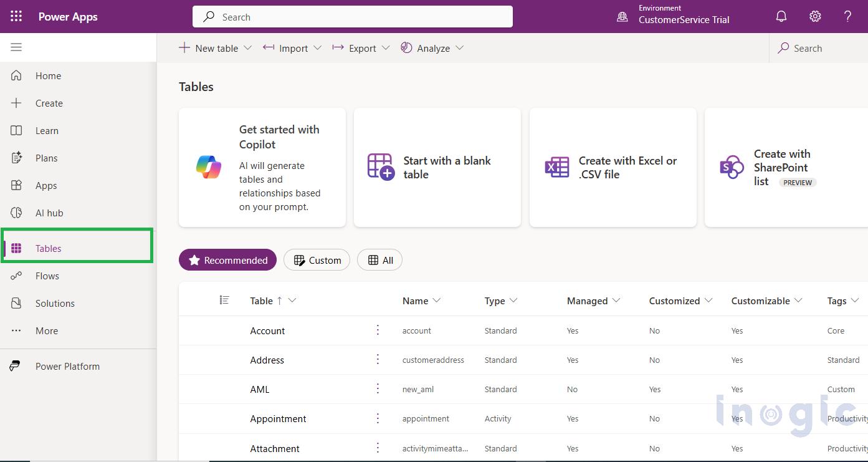868x462 pixels.
Task: Open the Type column filter dropdown
Action: tap(515, 301)
